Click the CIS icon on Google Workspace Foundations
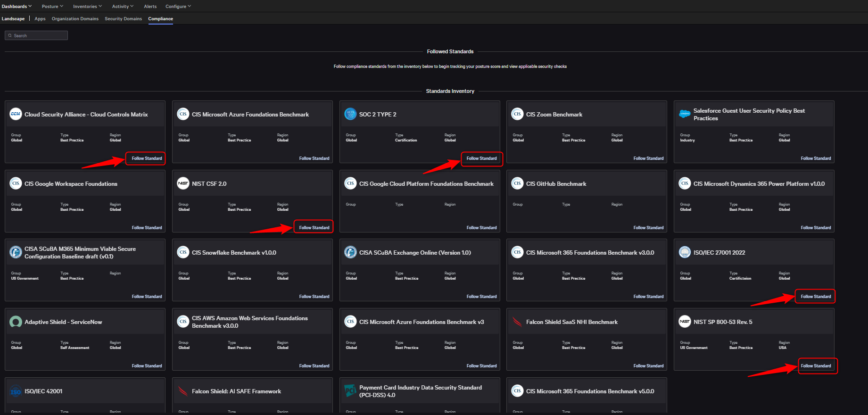Image resolution: width=868 pixels, height=415 pixels. point(16,183)
